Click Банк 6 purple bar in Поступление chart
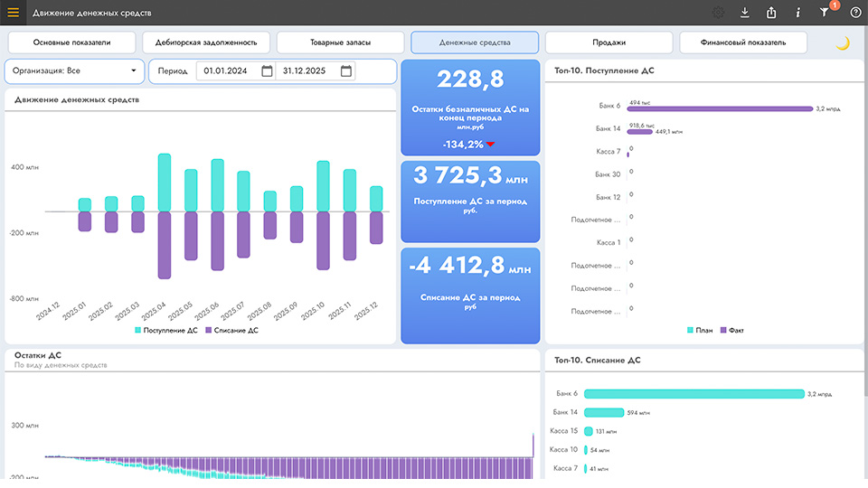Image resolution: width=868 pixels, height=488 pixels. tap(720, 109)
